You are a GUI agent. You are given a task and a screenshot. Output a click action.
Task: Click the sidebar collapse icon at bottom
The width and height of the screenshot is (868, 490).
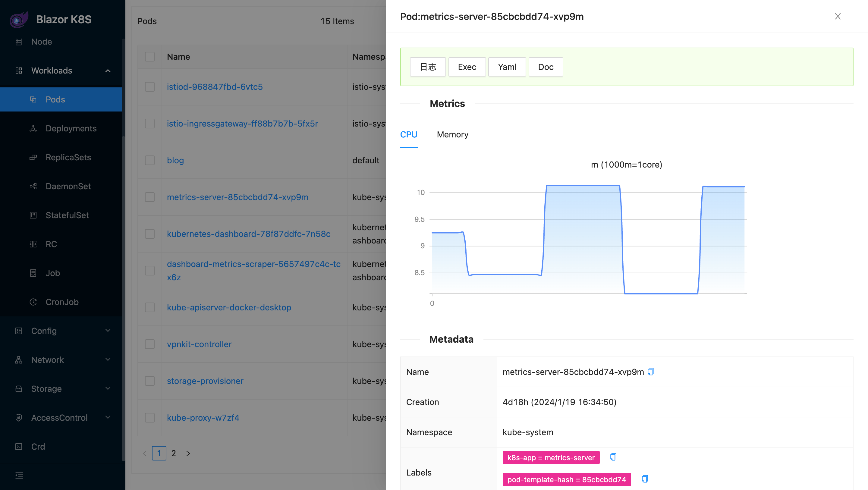coord(19,475)
